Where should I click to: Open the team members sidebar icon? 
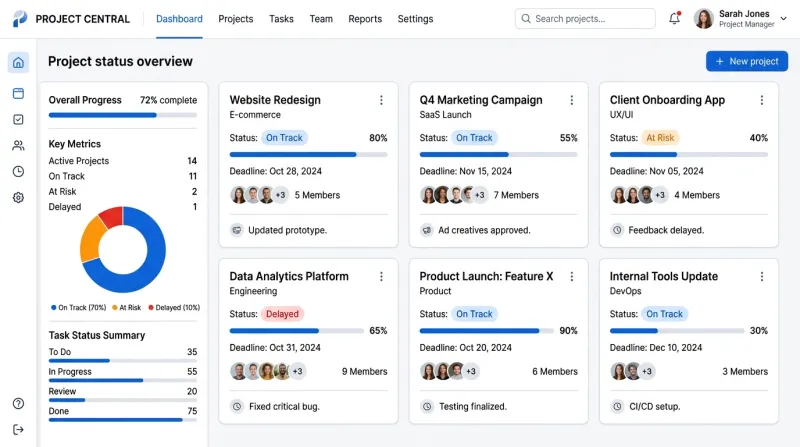pyautogui.click(x=18, y=145)
